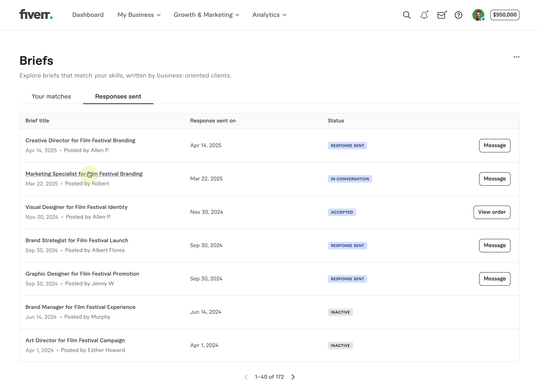
Task: Expand the My Business dropdown
Action: [x=139, y=15]
